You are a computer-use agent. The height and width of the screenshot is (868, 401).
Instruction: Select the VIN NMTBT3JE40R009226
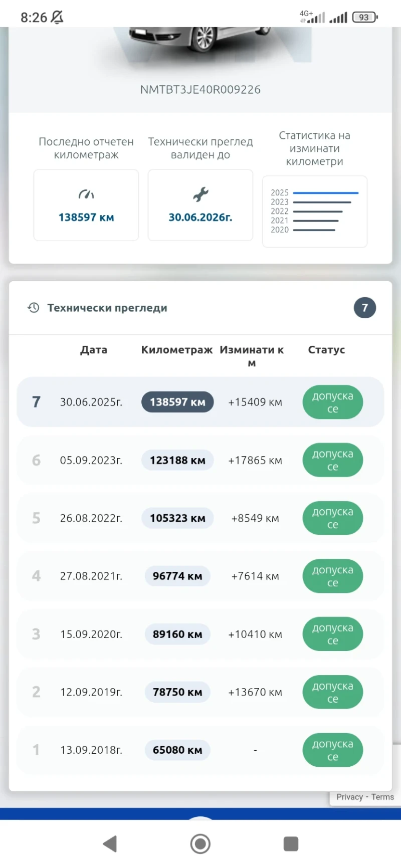click(200, 89)
